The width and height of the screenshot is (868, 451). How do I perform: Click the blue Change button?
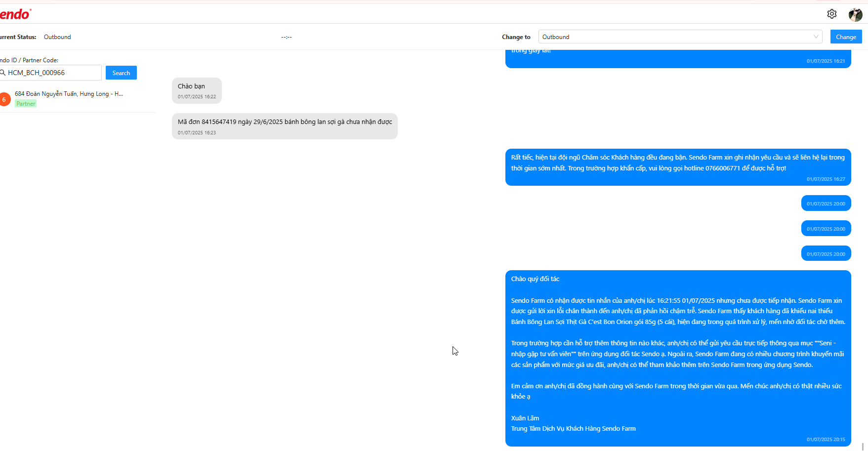(846, 37)
